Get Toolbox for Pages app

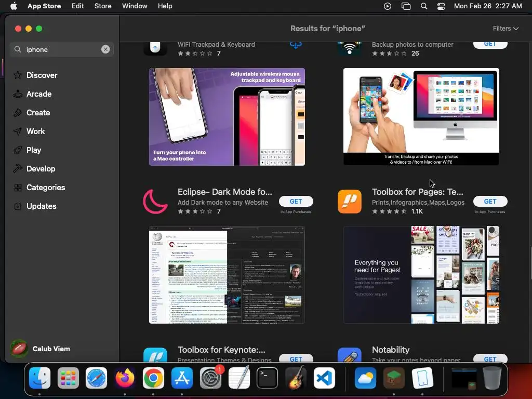[x=490, y=201]
